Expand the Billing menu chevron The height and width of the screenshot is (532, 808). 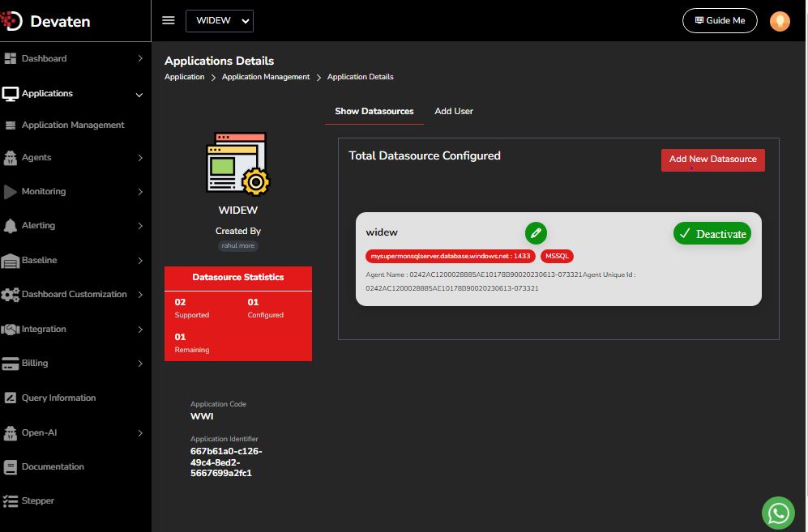pyautogui.click(x=140, y=364)
